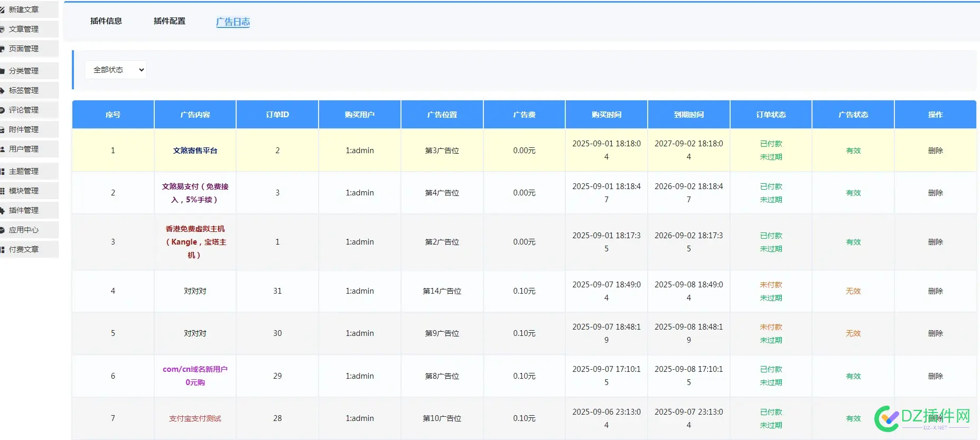Click the 评论管理 comment icon
The image size is (980, 440).
tap(3, 110)
